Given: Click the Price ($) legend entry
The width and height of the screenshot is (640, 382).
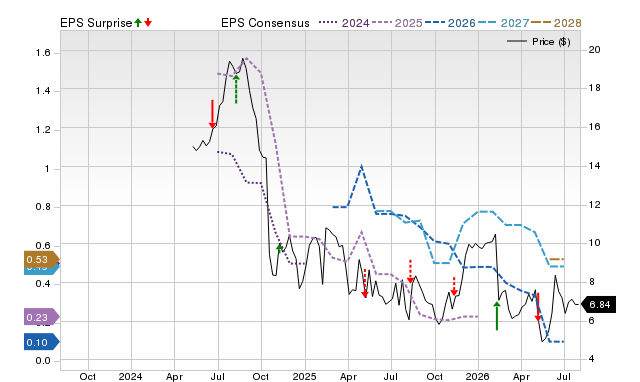Looking at the screenshot, I should click(538, 42).
